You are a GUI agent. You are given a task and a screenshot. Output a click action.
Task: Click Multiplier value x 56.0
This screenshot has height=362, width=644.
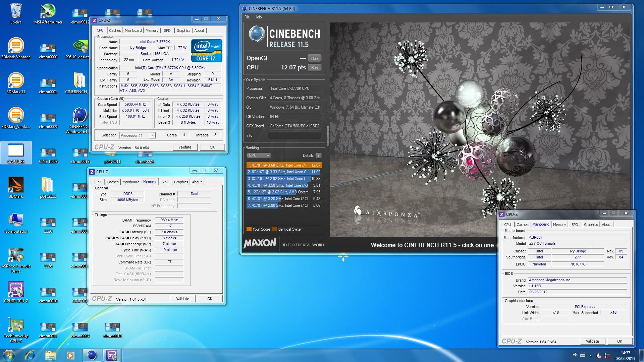tap(135, 111)
